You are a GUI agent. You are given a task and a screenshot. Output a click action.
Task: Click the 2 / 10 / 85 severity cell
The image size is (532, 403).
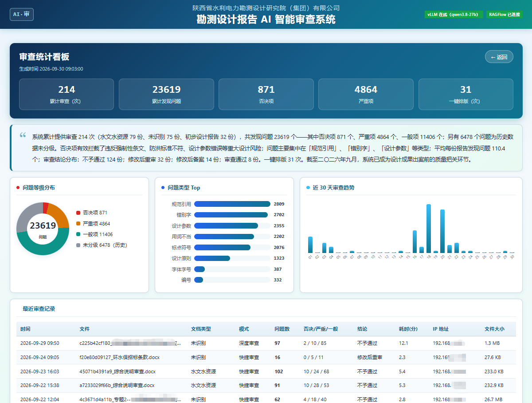pyautogui.click(x=314, y=343)
